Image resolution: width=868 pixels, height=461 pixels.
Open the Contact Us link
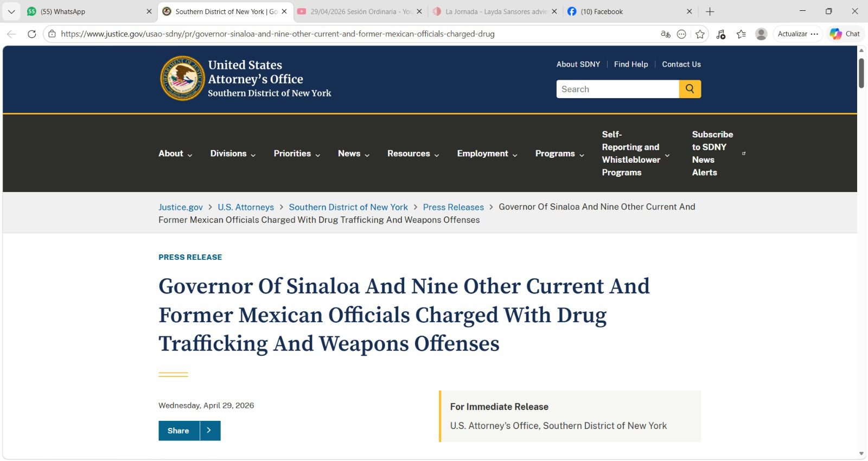[681, 64]
